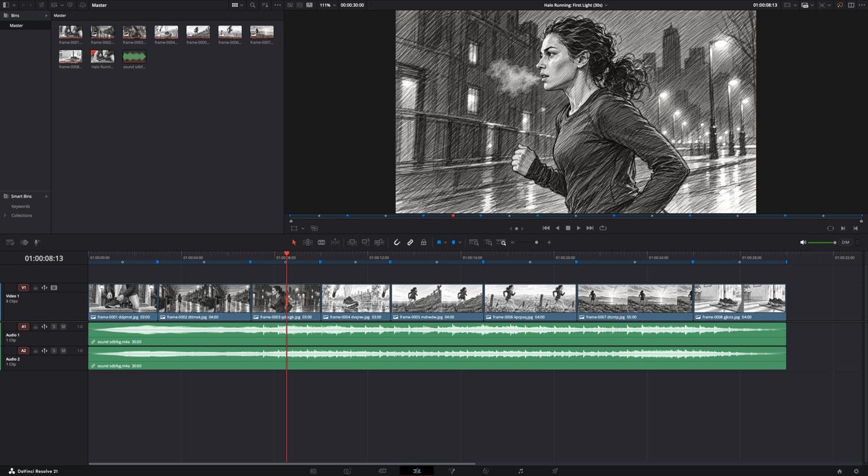The image size is (868, 476).
Task: Click the Detail Zoom icon
Action: [x=489, y=243]
